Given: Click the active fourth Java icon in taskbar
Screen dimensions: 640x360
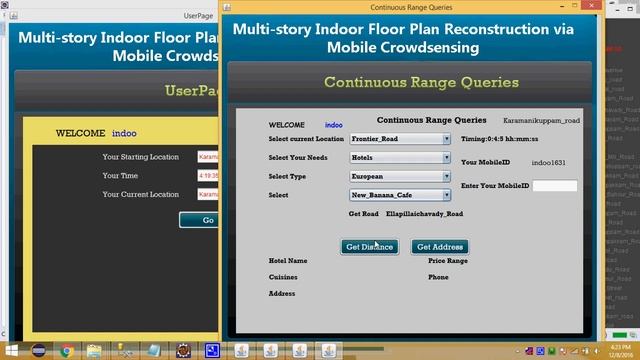Looking at the screenshot, I should click(x=329, y=351).
